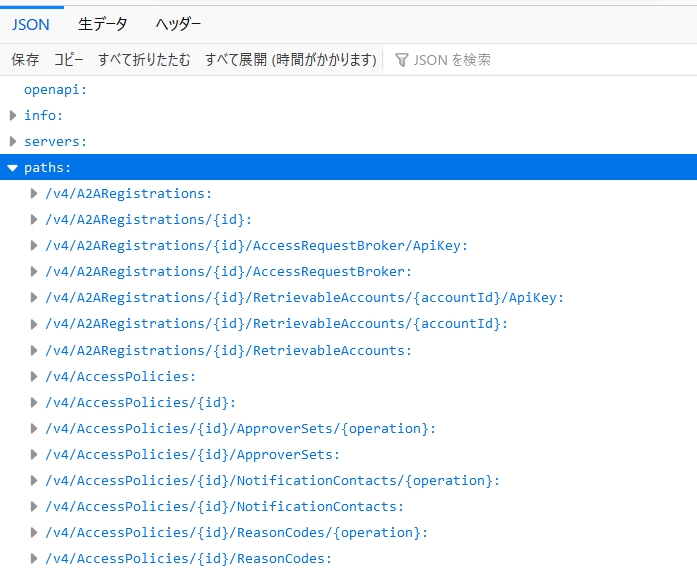Expand the info node
This screenshot has width=697, height=574.
(x=13, y=116)
